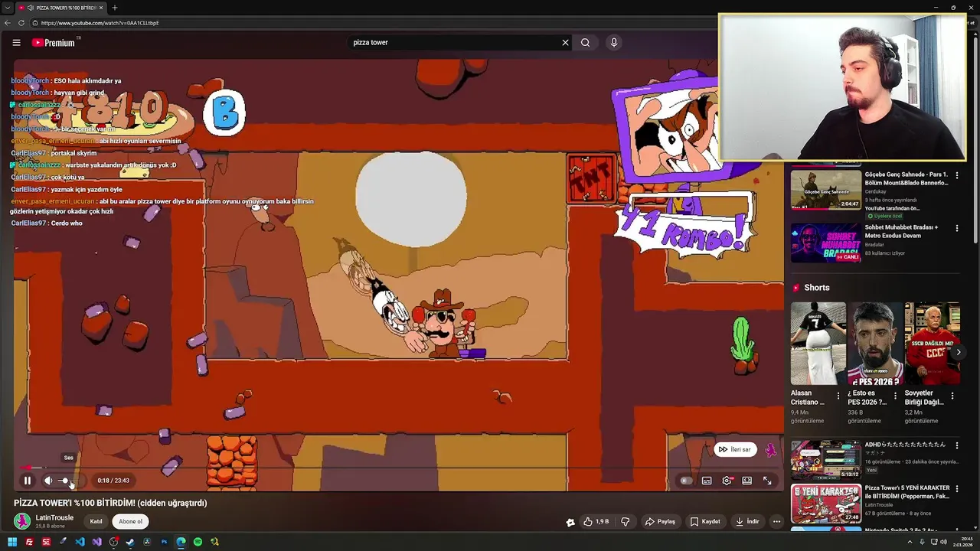Save the video with Kaydet
Screen dimensions: 980x551
coord(705,521)
